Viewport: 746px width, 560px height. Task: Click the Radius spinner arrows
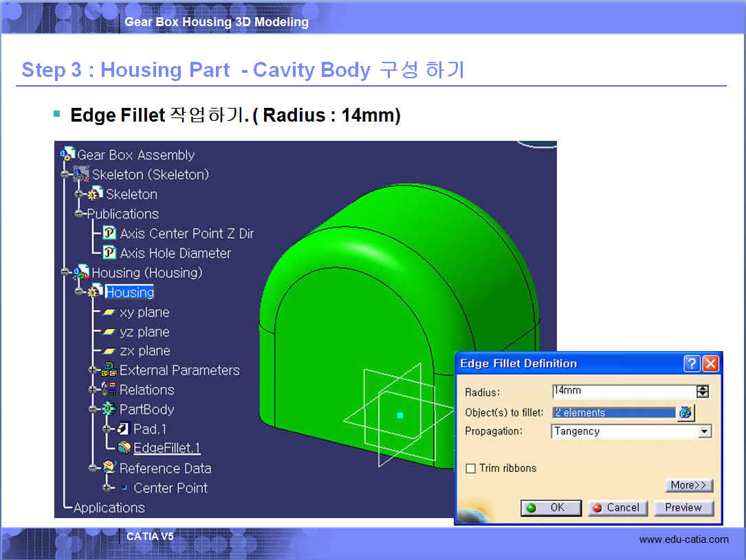pyautogui.click(x=703, y=391)
